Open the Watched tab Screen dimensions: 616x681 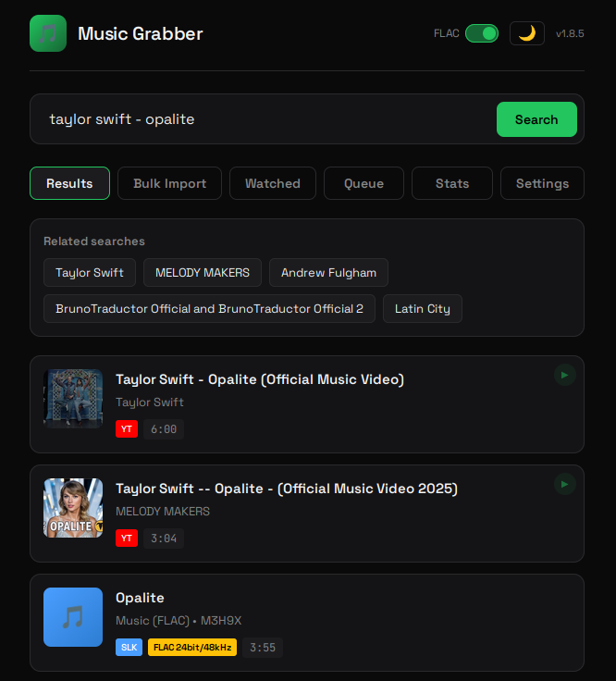coord(272,183)
